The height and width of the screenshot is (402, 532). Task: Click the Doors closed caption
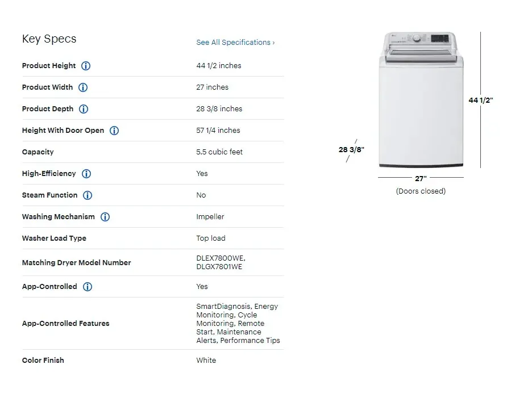[x=421, y=191]
